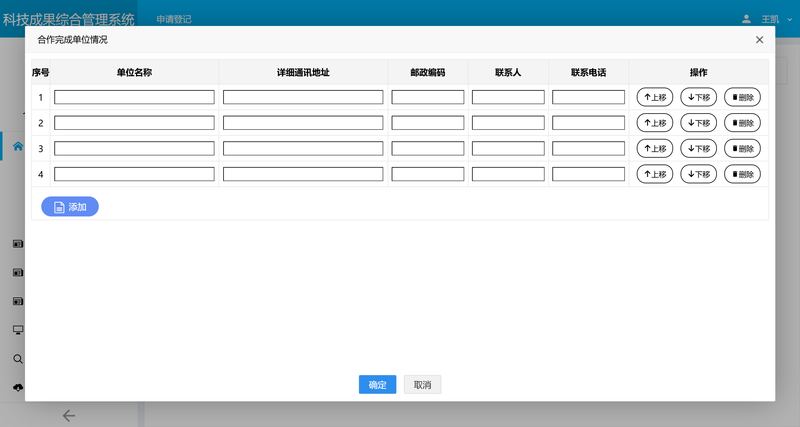Select the 申请登记 top menu item

coord(174,19)
